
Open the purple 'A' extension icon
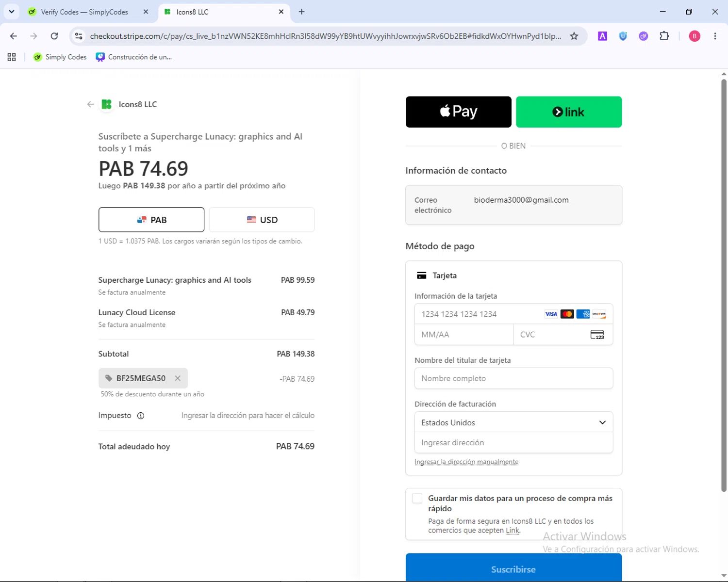click(602, 36)
